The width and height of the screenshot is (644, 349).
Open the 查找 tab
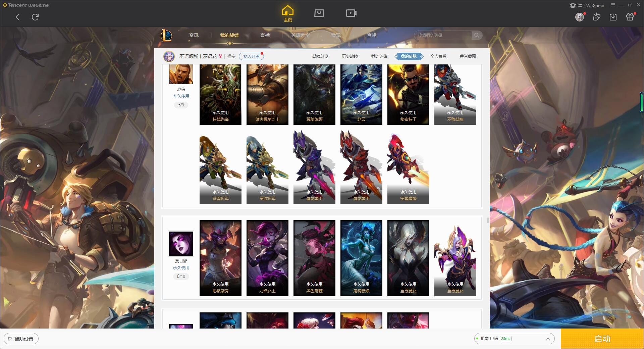372,35
